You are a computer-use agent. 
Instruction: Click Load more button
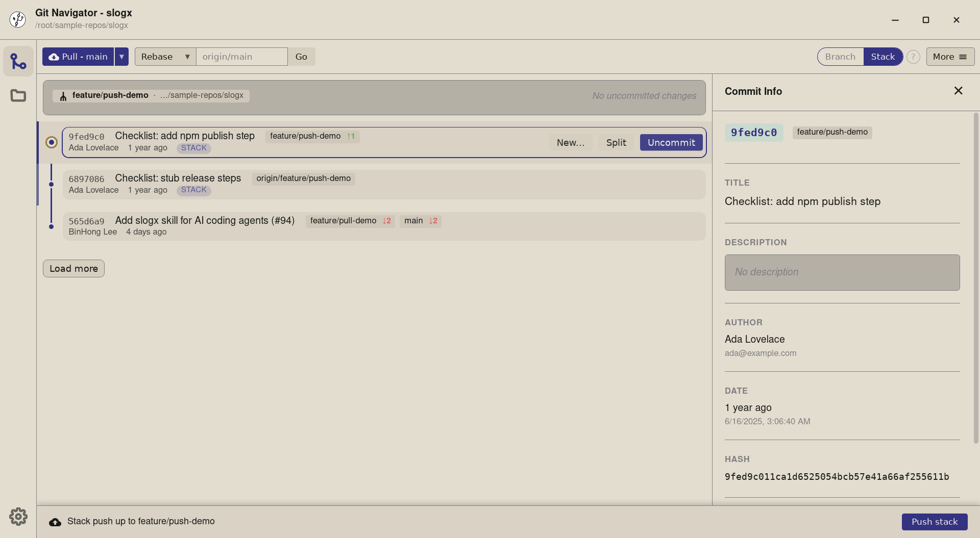tap(73, 269)
